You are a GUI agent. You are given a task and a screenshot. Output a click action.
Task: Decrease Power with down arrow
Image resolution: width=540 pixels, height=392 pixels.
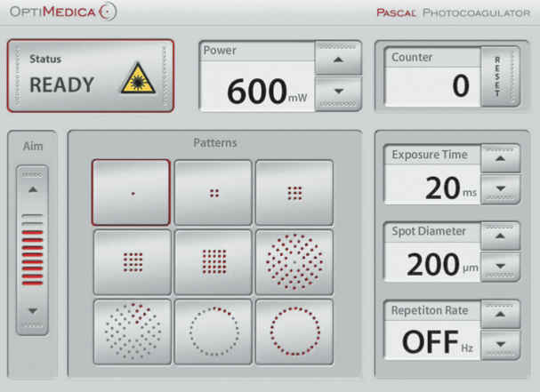pos(339,93)
